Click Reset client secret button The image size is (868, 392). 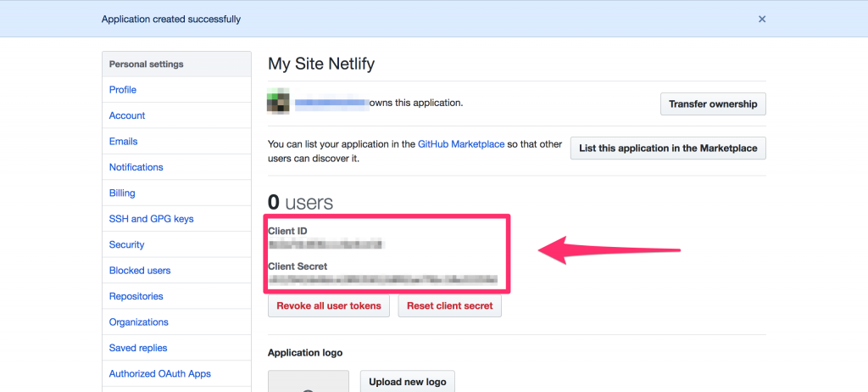point(449,305)
